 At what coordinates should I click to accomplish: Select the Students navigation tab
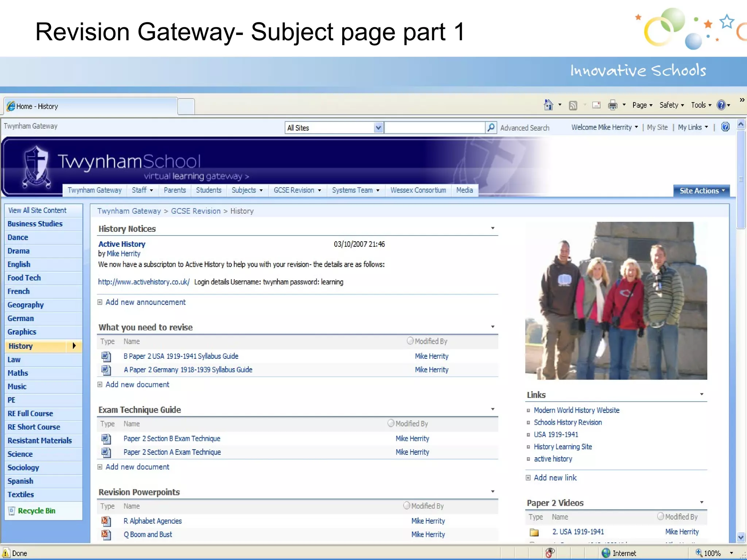pyautogui.click(x=209, y=190)
